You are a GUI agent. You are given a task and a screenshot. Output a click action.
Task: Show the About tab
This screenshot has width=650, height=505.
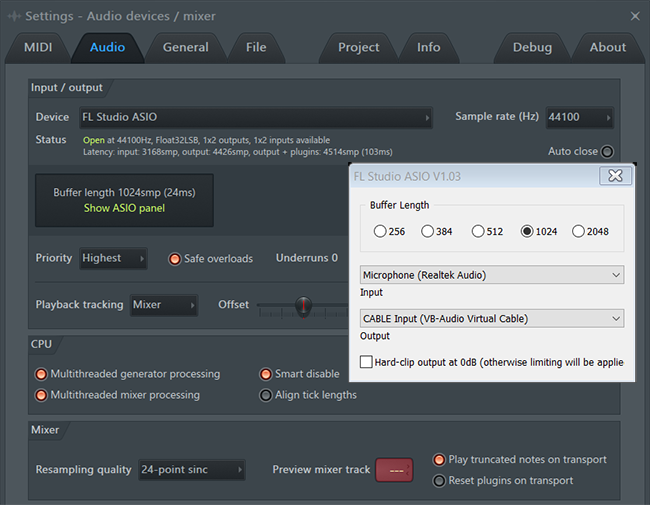(x=608, y=47)
